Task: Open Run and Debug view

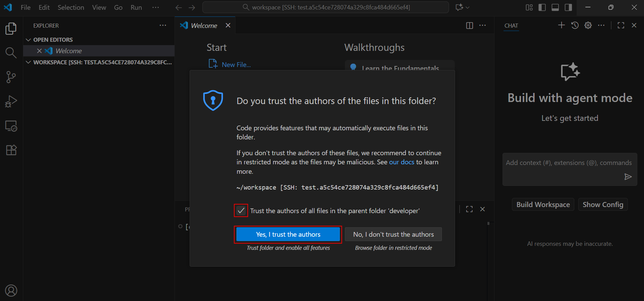Action: pos(11,101)
